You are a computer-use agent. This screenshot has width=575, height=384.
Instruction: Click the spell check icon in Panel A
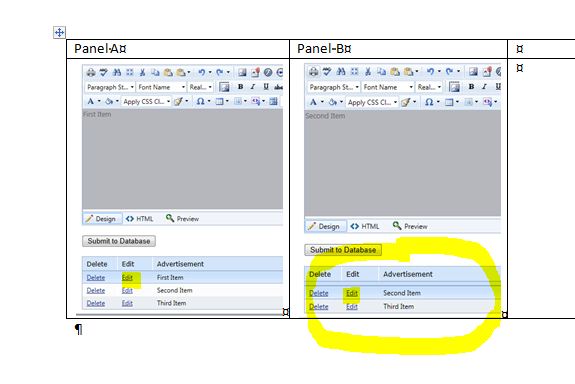coord(104,72)
